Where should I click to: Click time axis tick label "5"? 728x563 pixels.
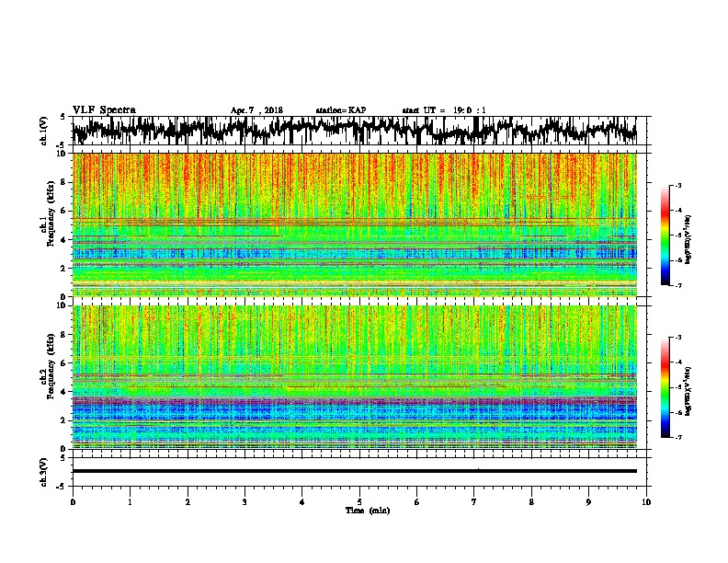[359, 502]
